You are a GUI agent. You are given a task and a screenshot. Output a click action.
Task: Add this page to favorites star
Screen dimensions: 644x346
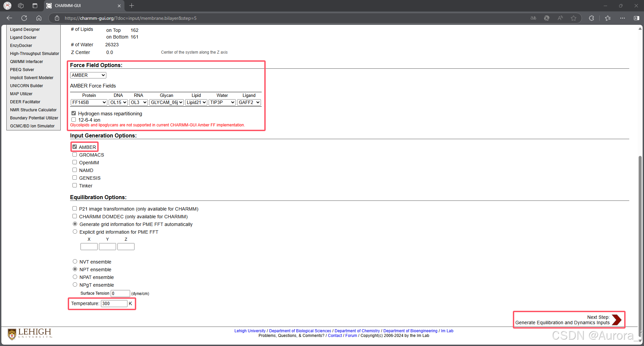point(574,18)
